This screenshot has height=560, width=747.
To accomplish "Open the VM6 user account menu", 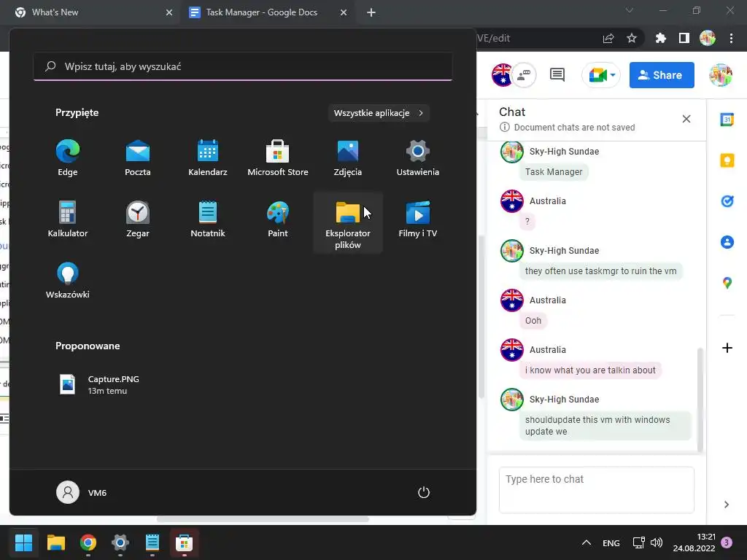I will coord(82,492).
